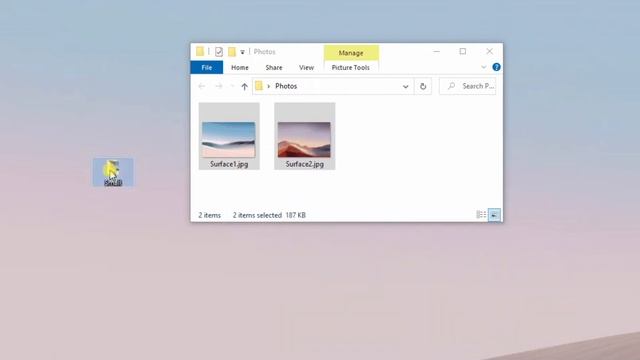Open the View ribbon tab

[x=306, y=67]
